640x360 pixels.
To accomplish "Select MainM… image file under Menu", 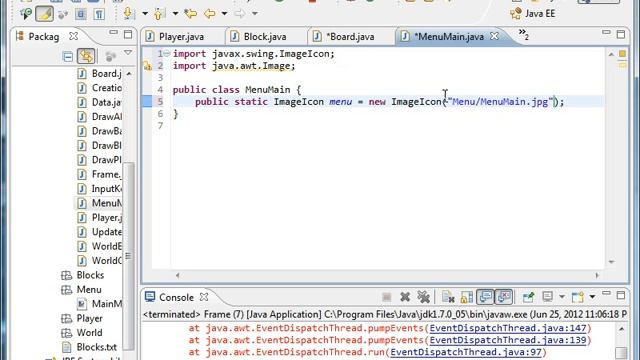I will click(x=100, y=304).
